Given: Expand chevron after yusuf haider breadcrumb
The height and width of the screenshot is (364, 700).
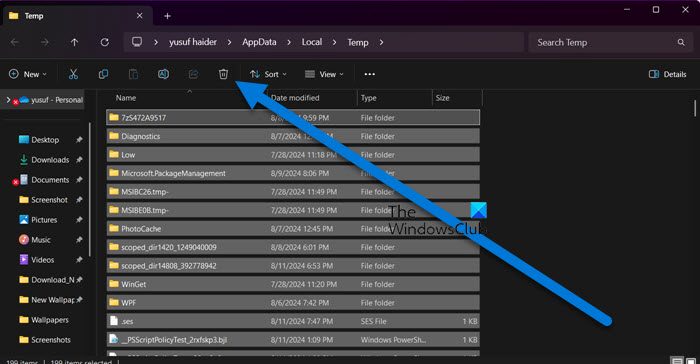Looking at the screenshot, I should tap(229, 42).
